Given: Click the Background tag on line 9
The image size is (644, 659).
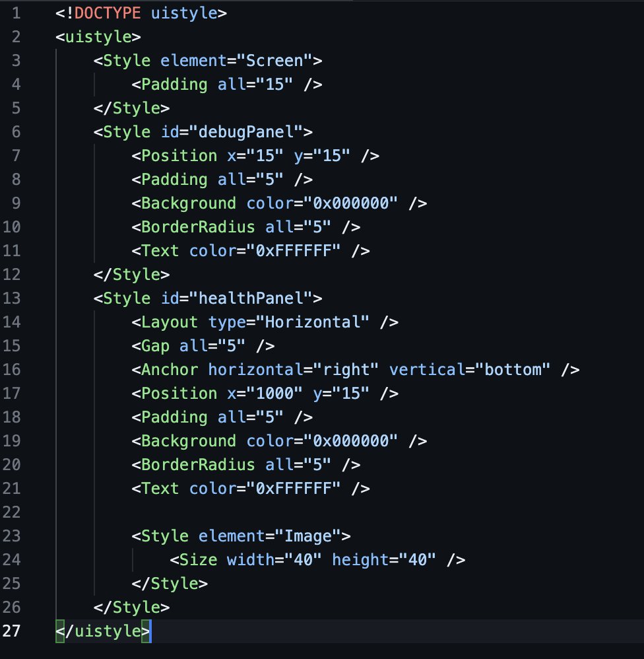Looking at the screenshot, I should (189, 203).
